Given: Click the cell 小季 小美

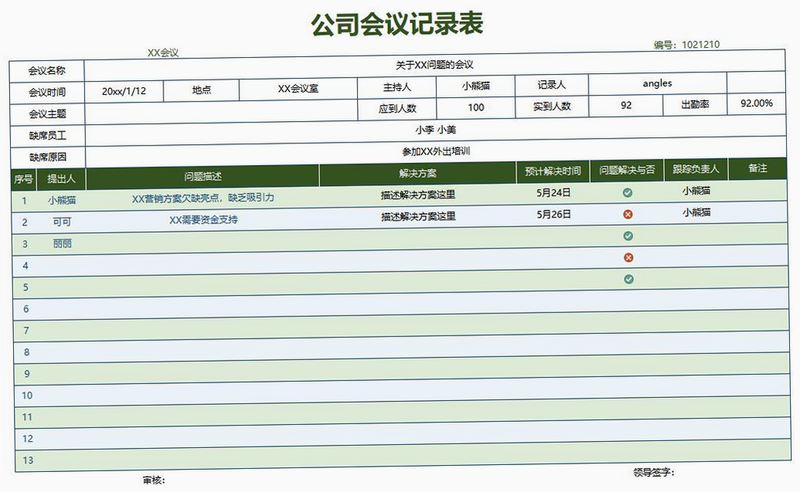Looking at the screenshot, I should (x=436, y=130).
